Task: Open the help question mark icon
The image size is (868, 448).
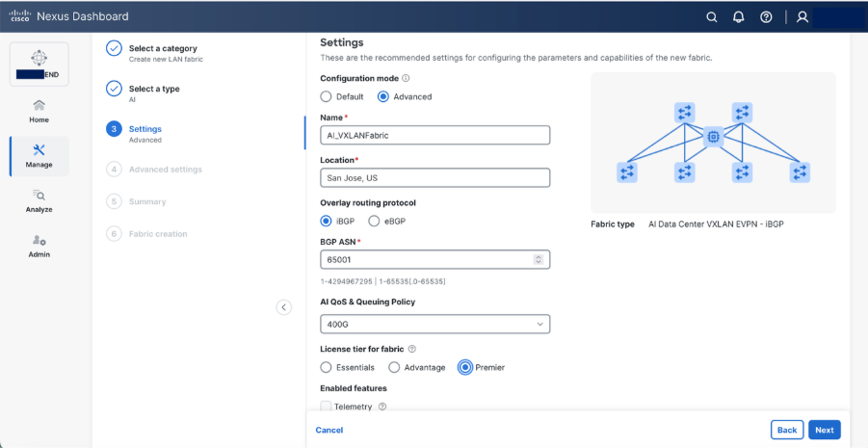Action: pyautogui.click(x=766, y=17)
